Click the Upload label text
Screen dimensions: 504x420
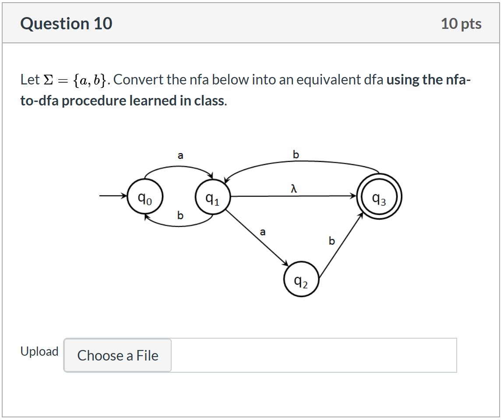(x=39, y=351)
